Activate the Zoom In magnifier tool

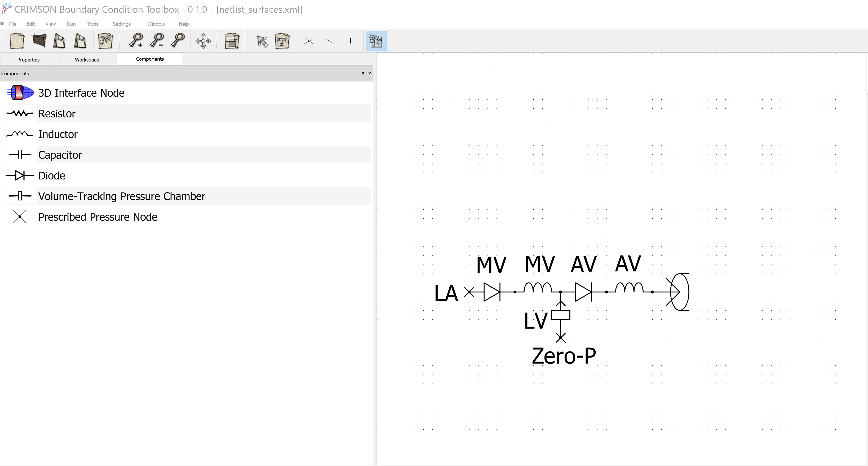point(136,41)
